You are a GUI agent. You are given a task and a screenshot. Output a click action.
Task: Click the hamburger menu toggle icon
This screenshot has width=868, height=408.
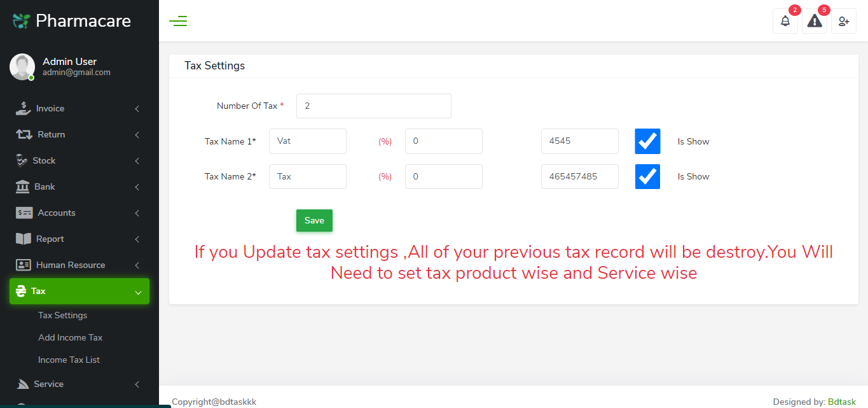pyautogui.click(x=178, y=20)
